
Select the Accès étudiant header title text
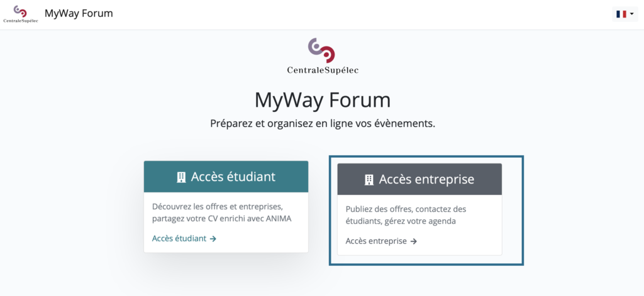[x=233, y=177]
